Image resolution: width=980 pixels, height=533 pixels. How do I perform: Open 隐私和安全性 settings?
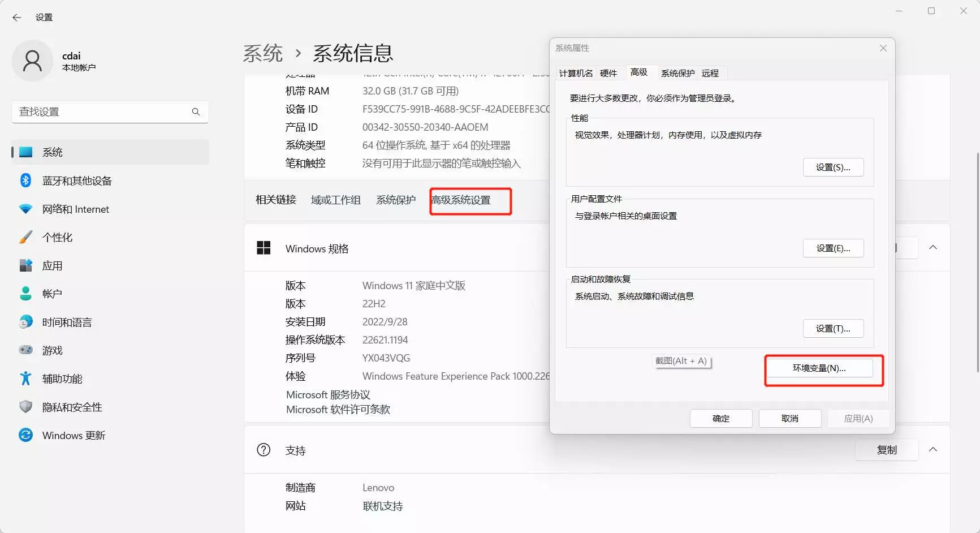point(110,407)
